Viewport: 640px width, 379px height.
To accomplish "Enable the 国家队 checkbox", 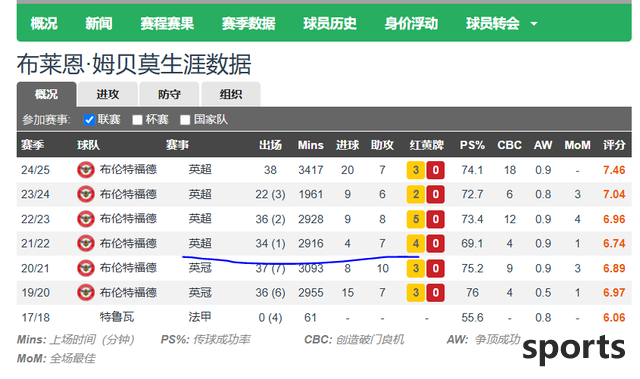I will coord(185,120).
